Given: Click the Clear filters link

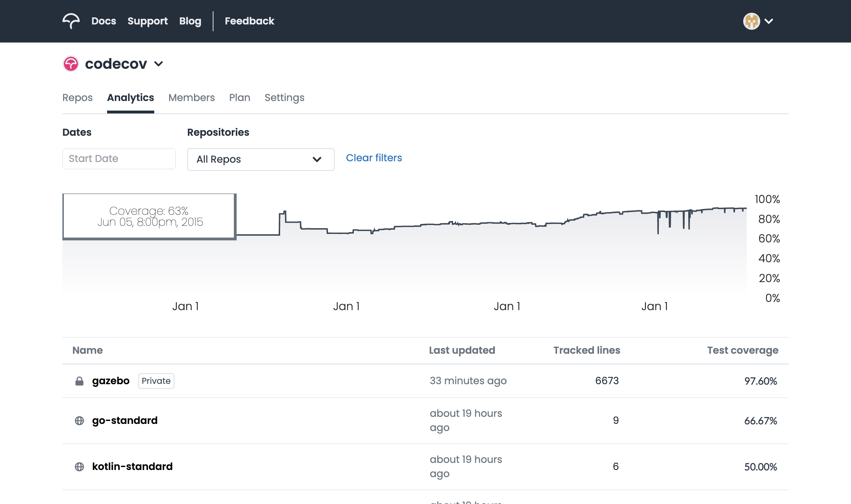Looking at the screenshot, I should [374, 158].
